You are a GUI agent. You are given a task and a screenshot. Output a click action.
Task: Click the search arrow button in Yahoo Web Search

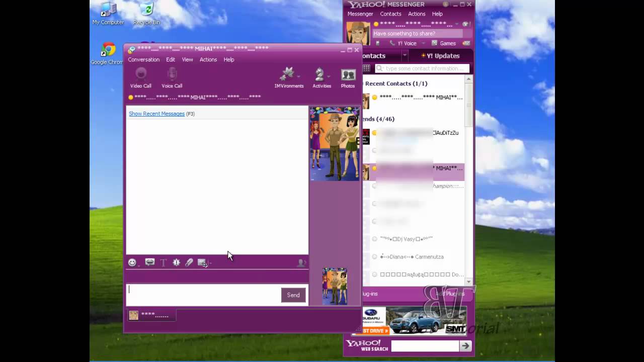pyautogui.click(x=465, y=346)
